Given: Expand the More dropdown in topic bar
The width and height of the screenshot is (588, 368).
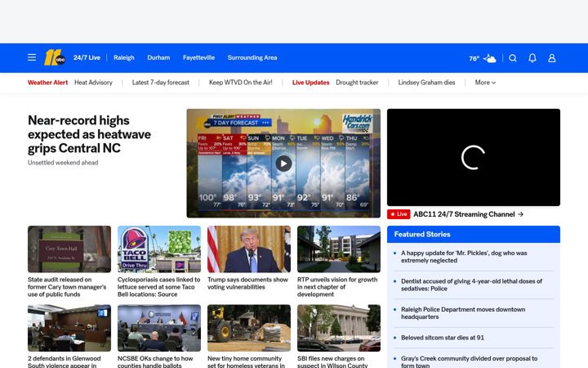Looking at the screenshot, I should [x=485, y=83].
